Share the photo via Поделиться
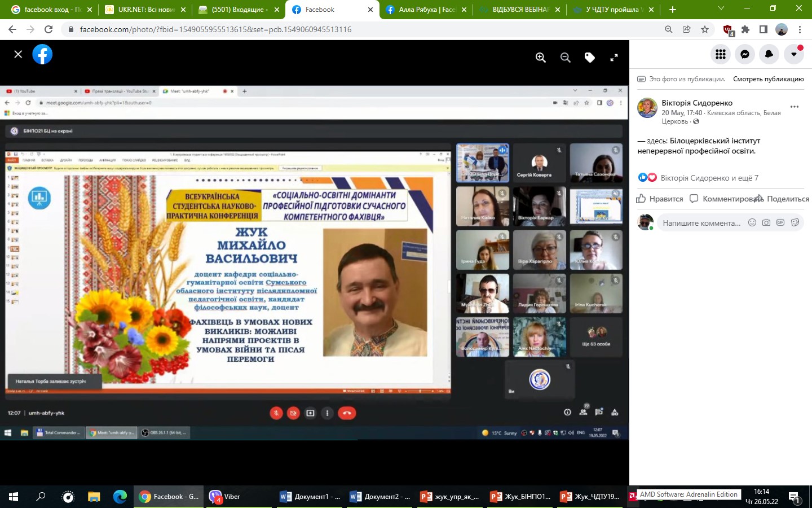 pos(783,199)
